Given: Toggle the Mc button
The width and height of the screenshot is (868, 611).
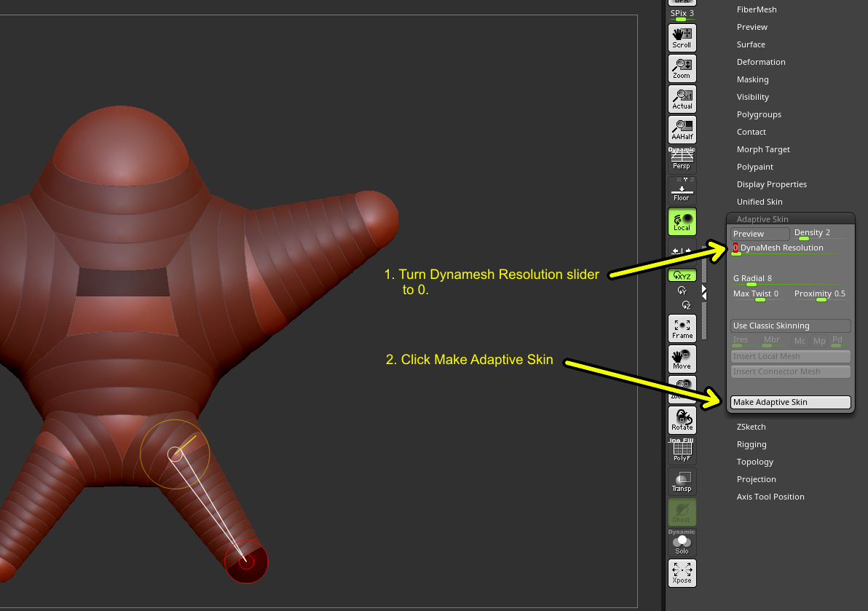Looking at the screenshot, I should tap(800, 341).
